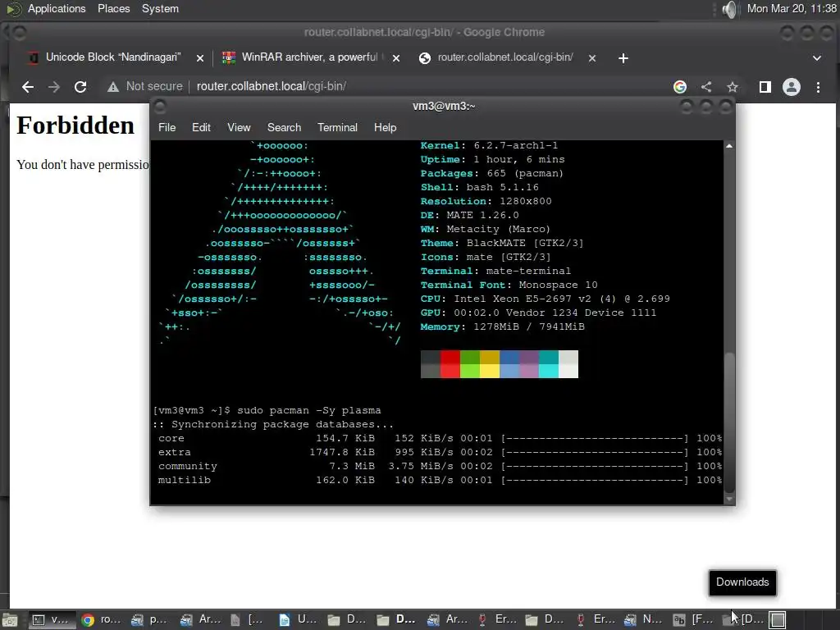The height and width of the screenshot is (630, 840).
Task: Bookmark this tab with the star icon
Action: pyautogui.click(x=733, y=87)
